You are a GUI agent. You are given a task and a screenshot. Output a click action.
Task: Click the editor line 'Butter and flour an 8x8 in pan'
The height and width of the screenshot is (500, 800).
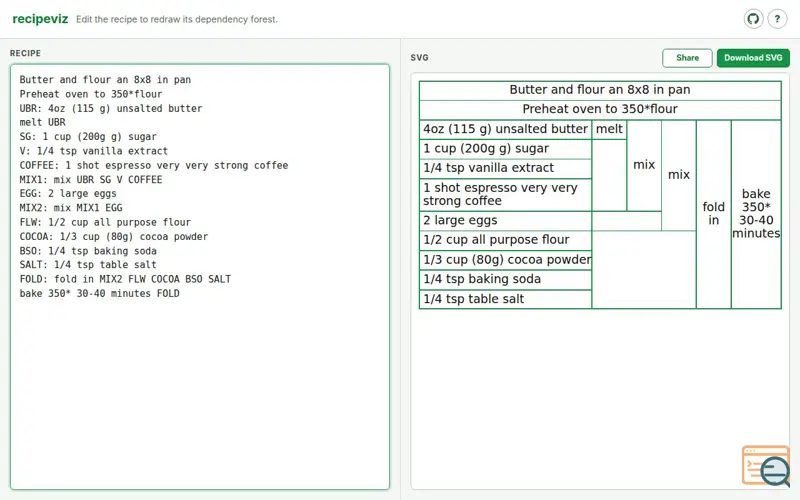[105, 80]
